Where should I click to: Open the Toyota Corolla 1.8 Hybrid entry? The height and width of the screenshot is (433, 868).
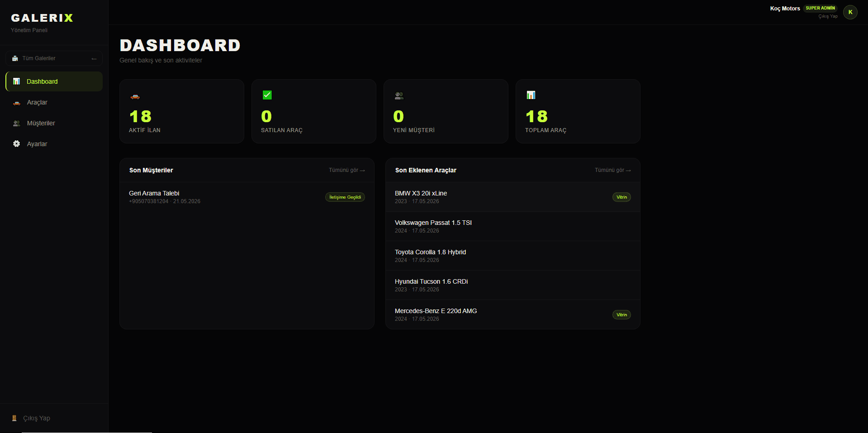513,256
